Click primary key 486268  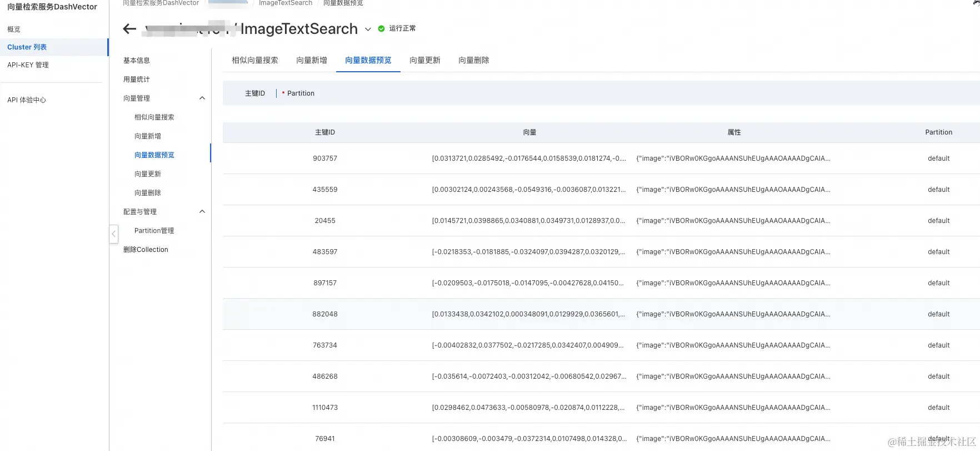pos(325,376)
